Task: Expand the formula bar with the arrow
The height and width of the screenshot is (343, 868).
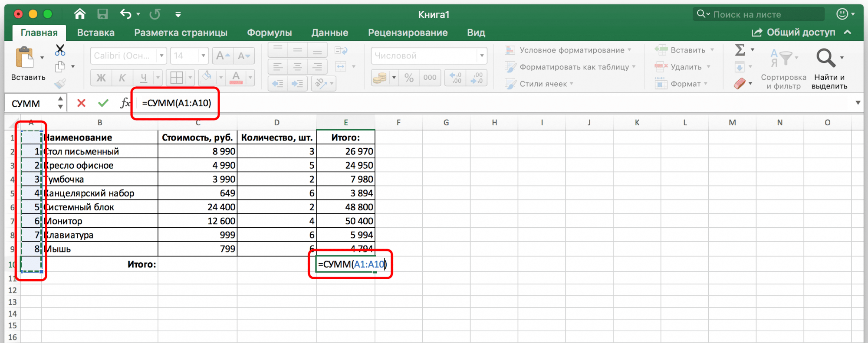Action: (858, 103)
